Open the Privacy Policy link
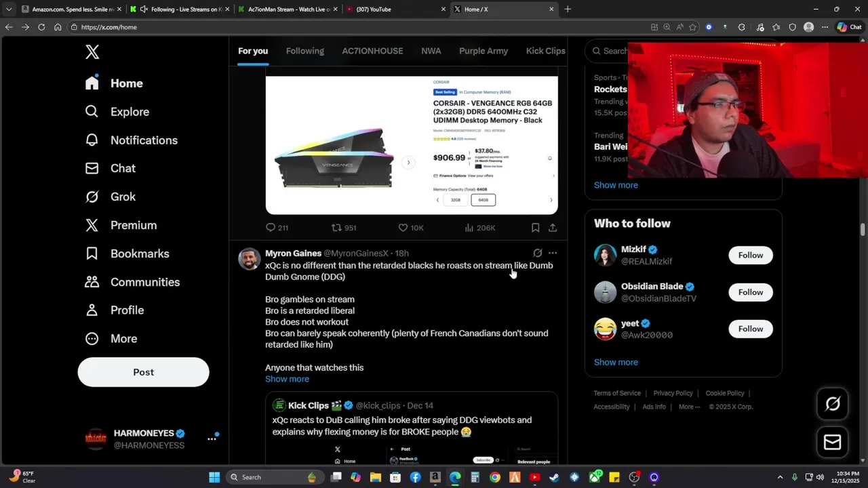Screen dimensions: 868x488 [x=673, y=393]
